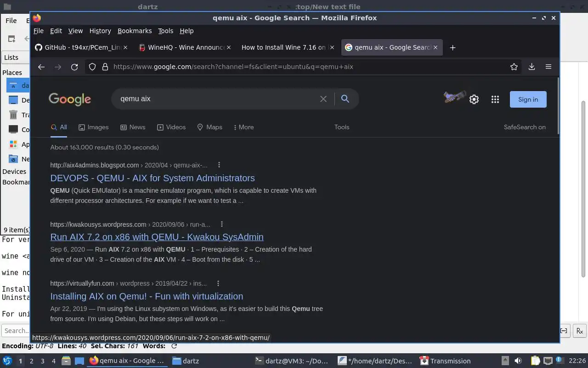Image resolution: width=588 pixels, height=368 pixels.
Task: Open Google quick settings gear
Action: 474,99
